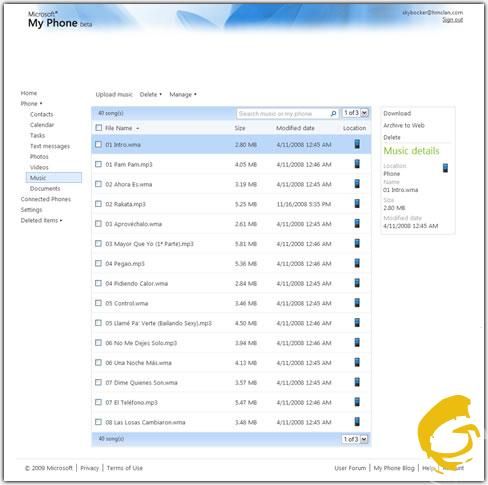Click the Modified date column header
This screenshot has width=488, height=485.
point(295,128)
